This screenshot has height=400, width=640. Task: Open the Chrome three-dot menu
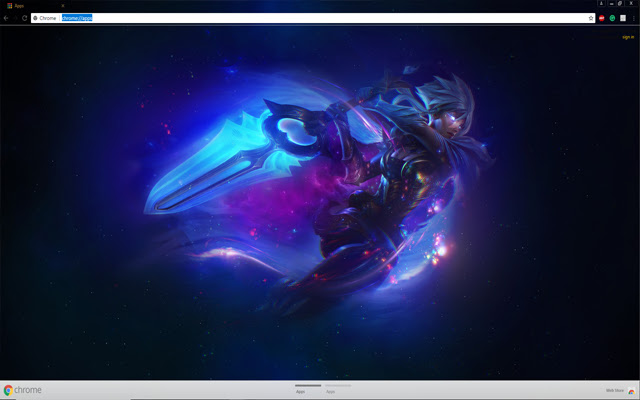(633, 18)
